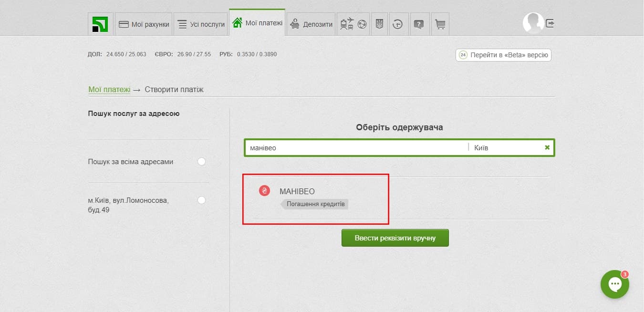The width and height of the screenshot is (644, 312).
Task: Click the Київ city field
Action: click(x=506, y=148)
